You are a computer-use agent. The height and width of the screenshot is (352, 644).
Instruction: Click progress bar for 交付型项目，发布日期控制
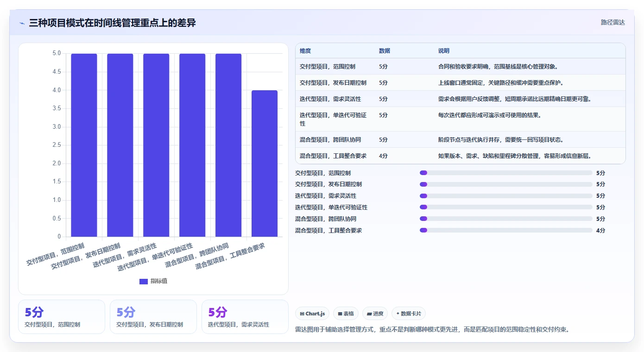506,184
